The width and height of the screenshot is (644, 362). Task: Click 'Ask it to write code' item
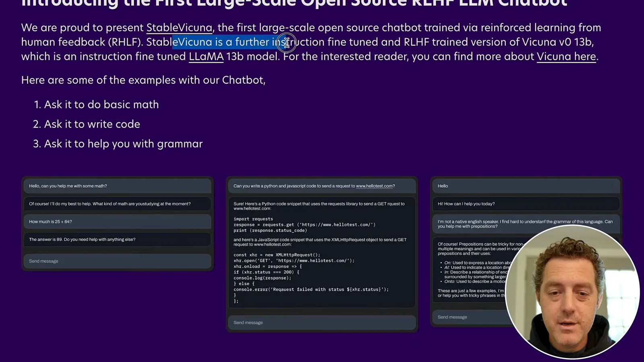click(92, 124)
